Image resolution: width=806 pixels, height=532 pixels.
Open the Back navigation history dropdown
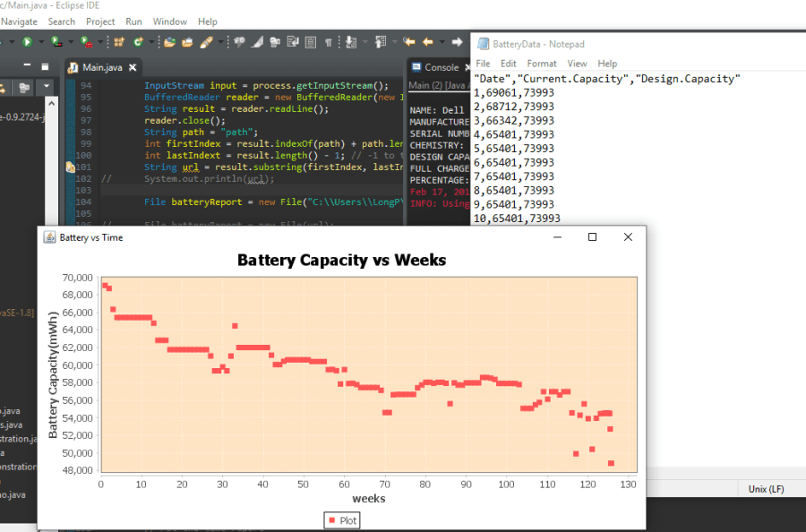[442, 42]
